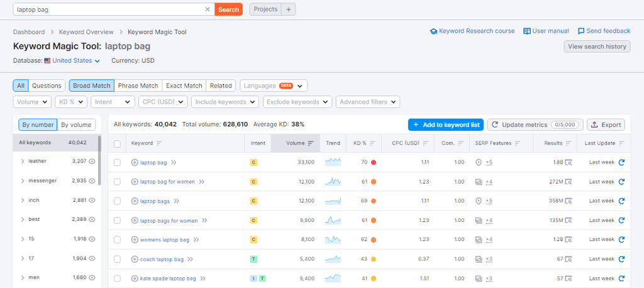Add coach laptop bag via plus icon
This screenshot has width=644, height=288.
point(135,259)
